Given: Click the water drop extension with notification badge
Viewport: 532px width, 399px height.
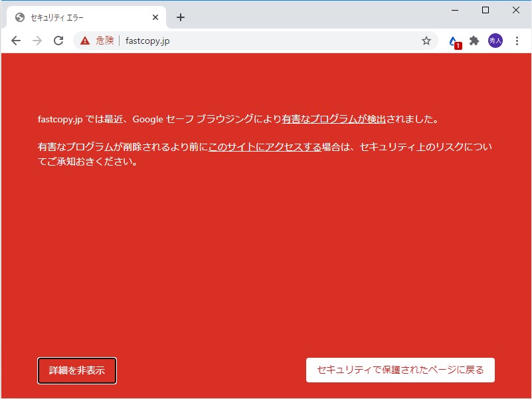Looking at the screenshot, I should coord(452,40).
